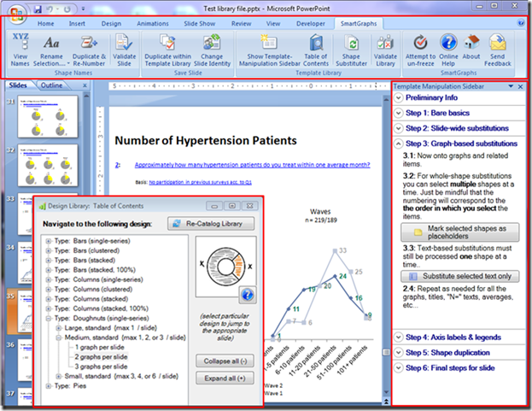The height and width of the screenshot is (411, 532).
Task: Click the Undo icon in title bar
Action: [50, 9]
